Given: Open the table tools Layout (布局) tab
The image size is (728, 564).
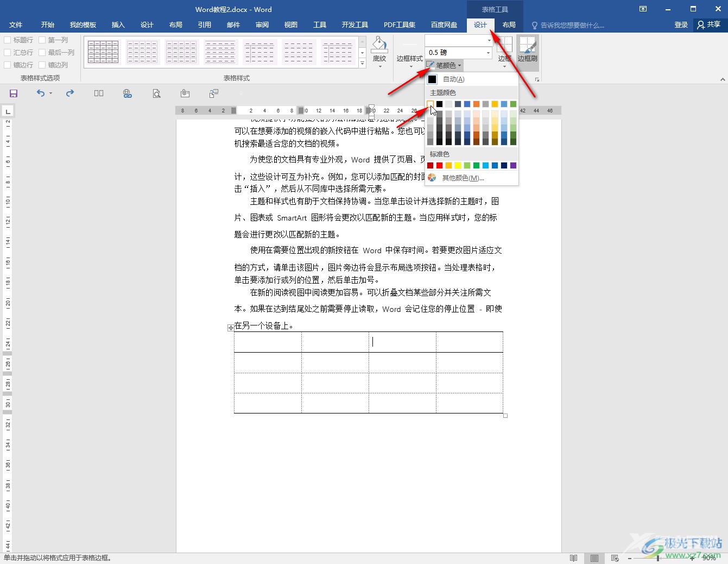Looking at the screenshot, I should (x=509, y=25).
